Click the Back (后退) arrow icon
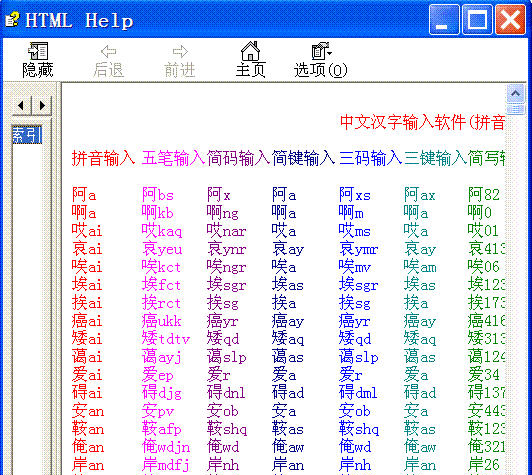Viewport: 532px width, 475px height. (109, 52)
